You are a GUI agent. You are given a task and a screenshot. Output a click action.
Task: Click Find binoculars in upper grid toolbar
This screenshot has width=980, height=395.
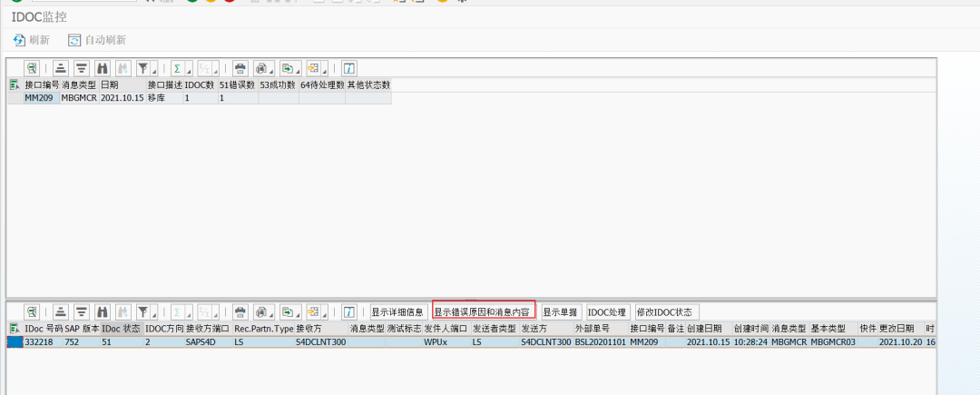coord(102,68)
